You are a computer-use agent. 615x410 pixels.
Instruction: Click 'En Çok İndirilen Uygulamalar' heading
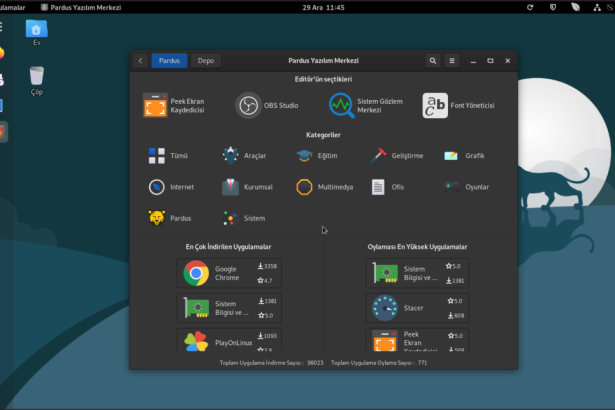pyautogui.click(x=228, y=247)
